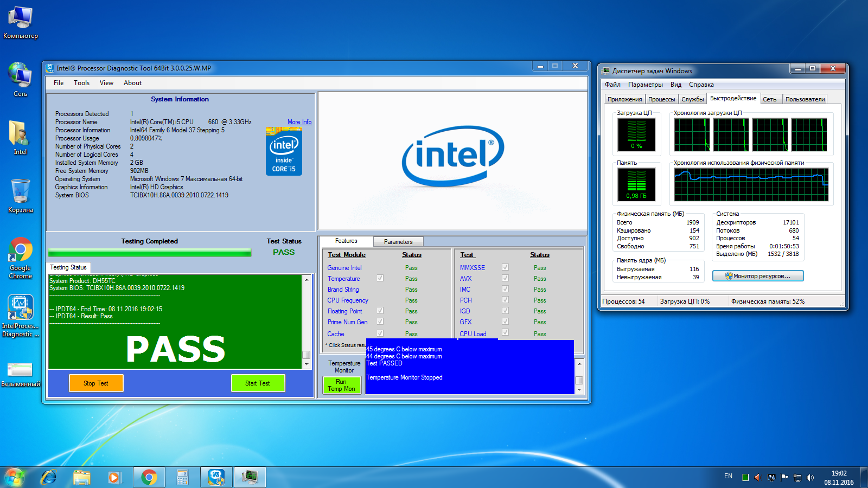Open the Calculator taskbar icon
Viewport: 868px width, 488px height.
point(182,477)
